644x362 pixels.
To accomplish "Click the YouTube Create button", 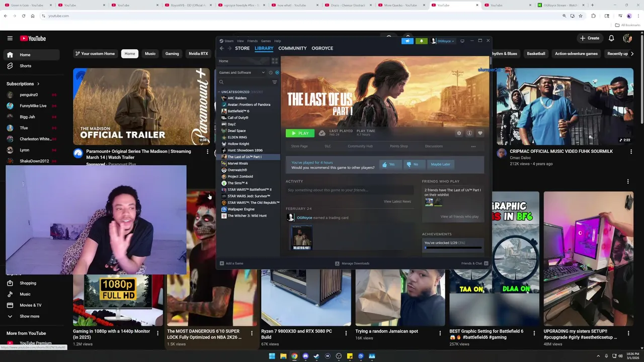I will tap(590, 38).
